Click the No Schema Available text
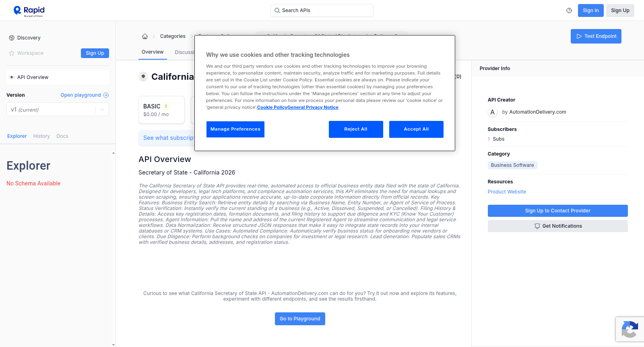 pos(33,183)
